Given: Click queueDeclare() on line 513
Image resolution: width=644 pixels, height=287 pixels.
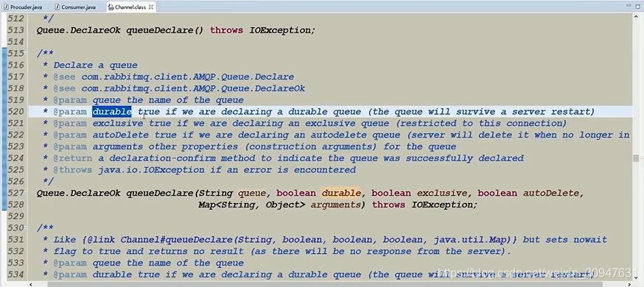Looking at the screenshot, I should [x=165, y=30].
